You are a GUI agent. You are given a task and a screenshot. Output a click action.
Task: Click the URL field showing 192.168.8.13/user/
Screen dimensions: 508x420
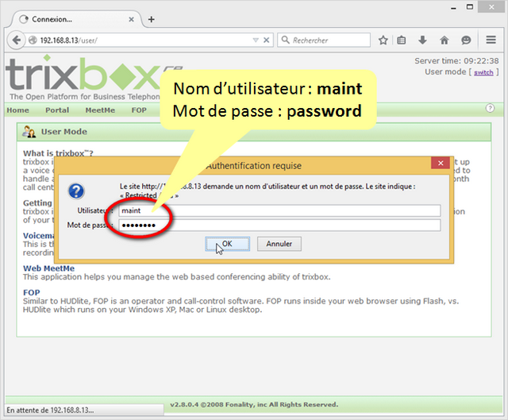pyautogui.click(x=144, y=40)
